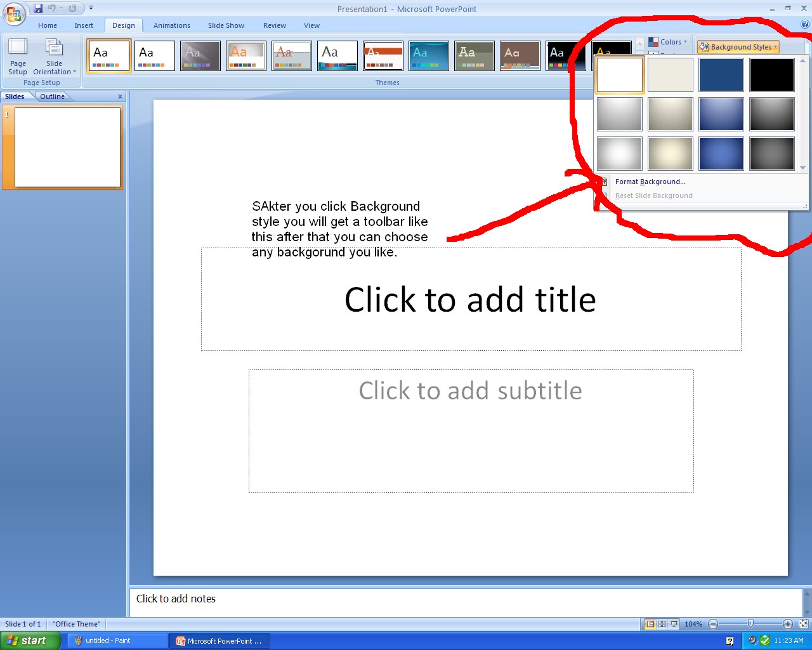
Task: Click the Undo icon
Action: tap(52, 7)
